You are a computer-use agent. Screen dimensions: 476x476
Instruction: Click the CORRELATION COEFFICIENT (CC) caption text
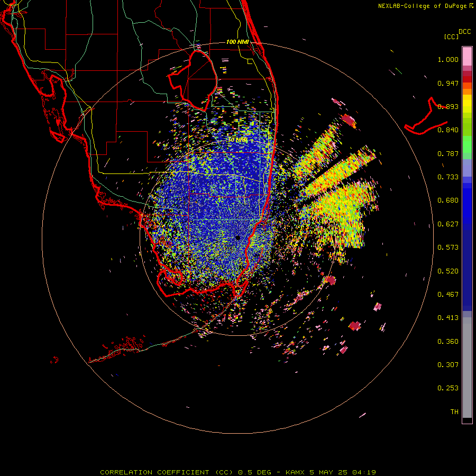click(x=167, y=472)
